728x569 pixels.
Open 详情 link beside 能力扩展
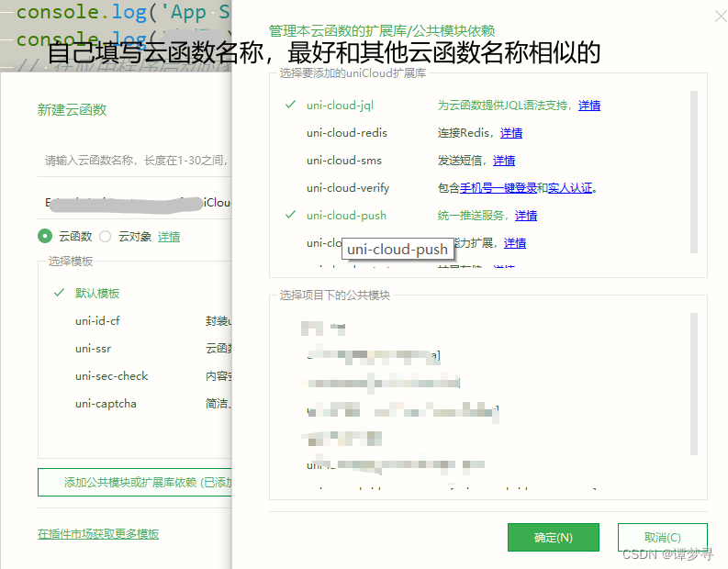click(515, 242)
